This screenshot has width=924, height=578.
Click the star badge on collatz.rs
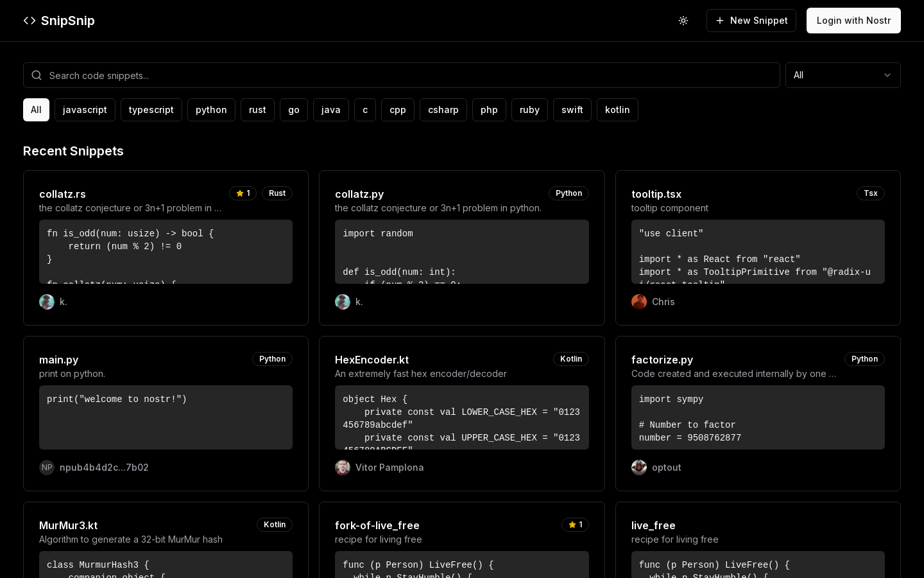(243, 193)
